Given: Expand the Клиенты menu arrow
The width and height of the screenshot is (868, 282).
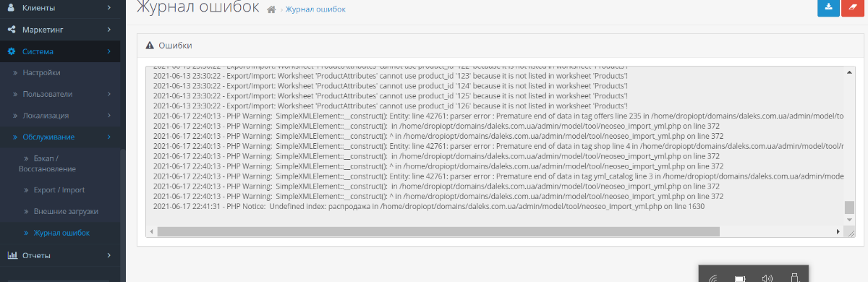Looking at the screenshot, I should coord(109,8).
